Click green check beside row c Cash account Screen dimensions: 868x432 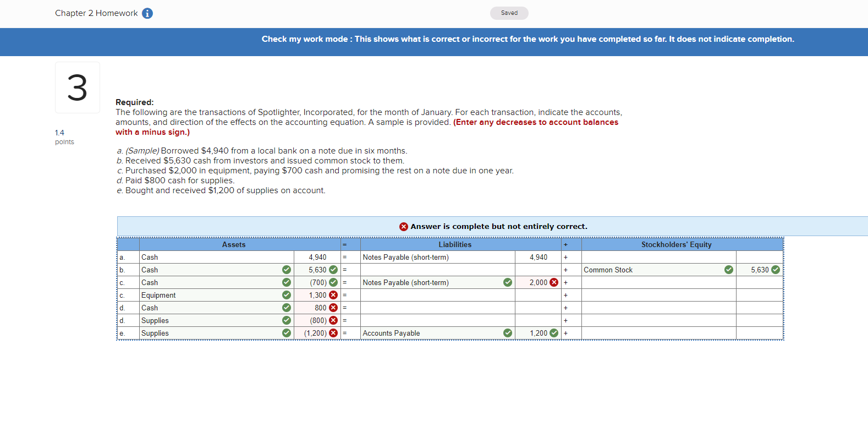[287, 282]
